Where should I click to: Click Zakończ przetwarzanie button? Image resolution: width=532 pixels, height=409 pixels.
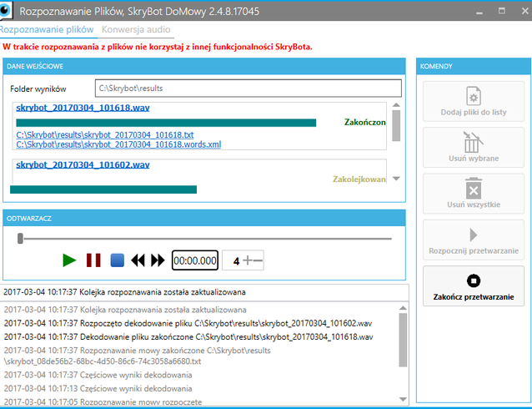[x=474, y=286]
